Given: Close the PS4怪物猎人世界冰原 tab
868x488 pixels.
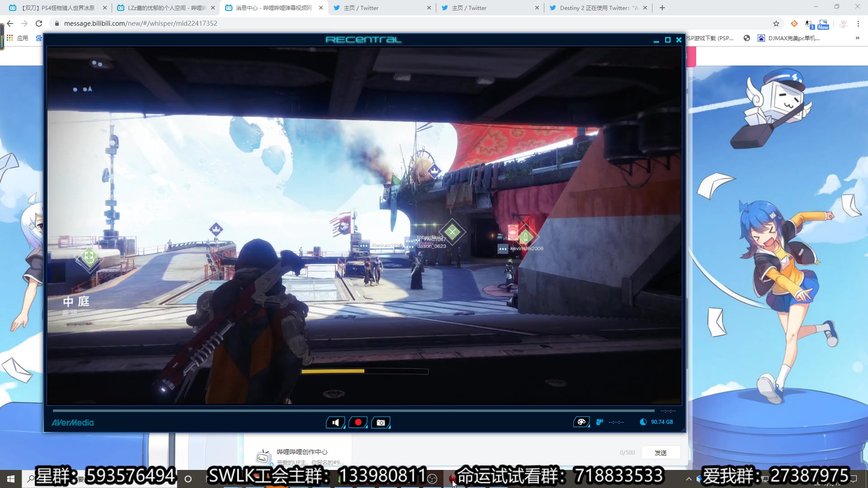Looking at the screenshot, I should click(x=104, y=8).
